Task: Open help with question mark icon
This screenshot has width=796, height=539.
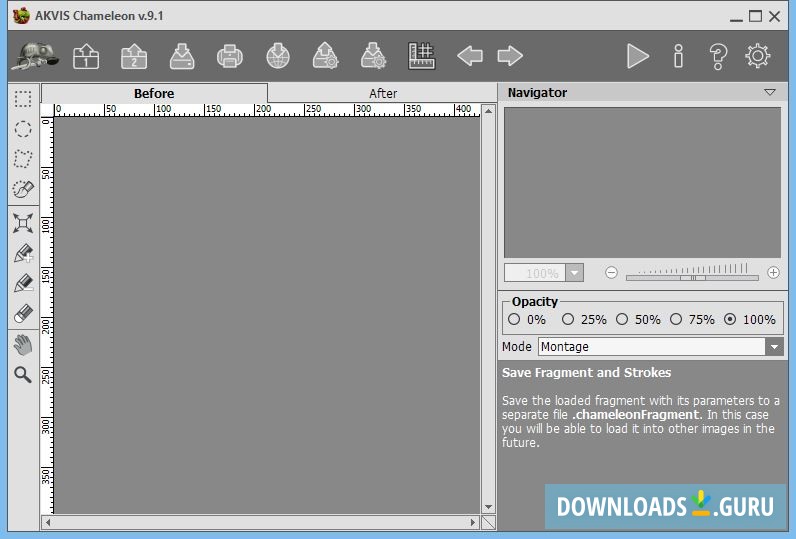Action: coord(718,56)
